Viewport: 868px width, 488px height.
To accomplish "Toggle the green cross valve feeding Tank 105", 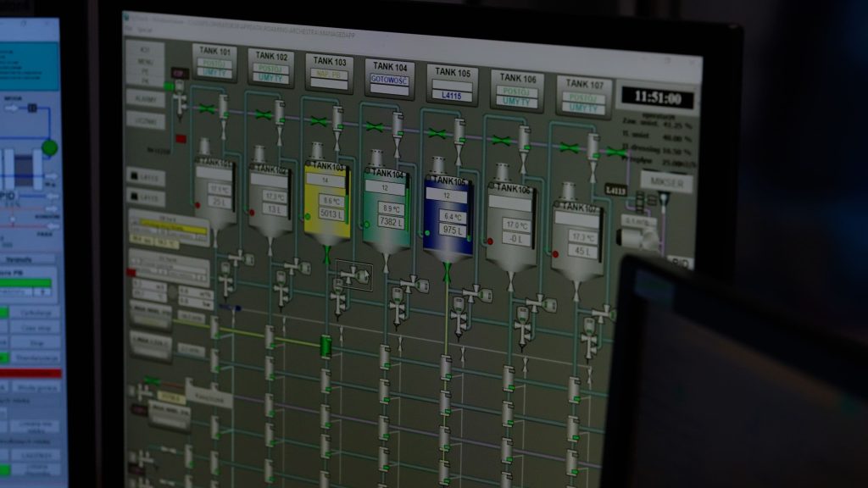I will 437,134.
